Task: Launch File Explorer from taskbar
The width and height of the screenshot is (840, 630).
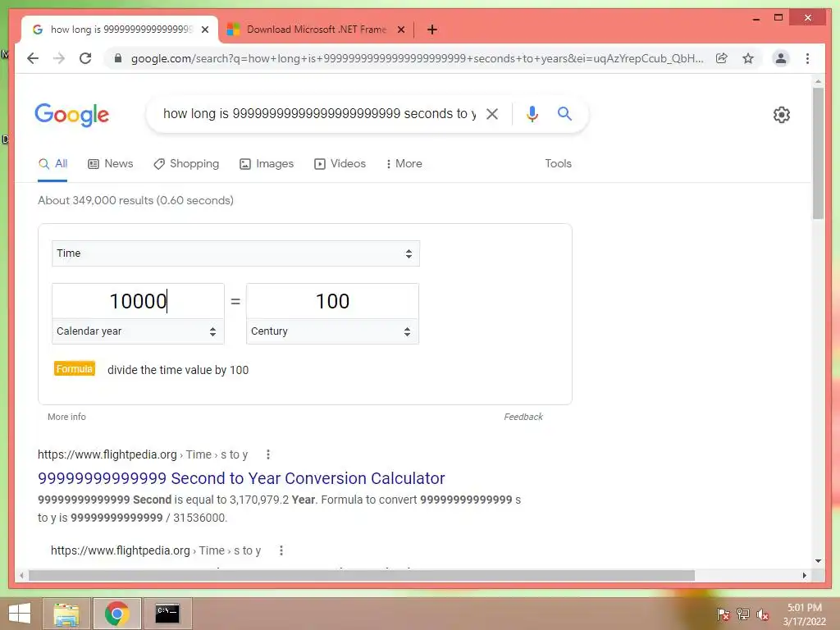Action: 66,614
